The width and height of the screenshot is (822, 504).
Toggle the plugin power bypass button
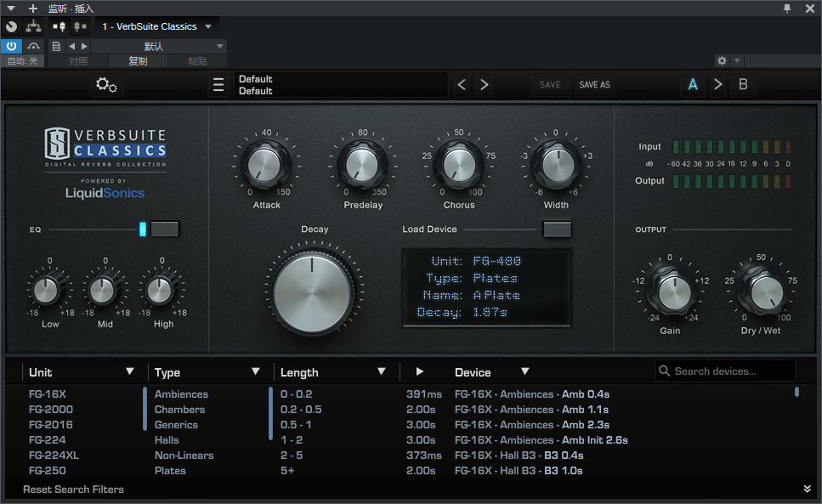coord(11,46)
